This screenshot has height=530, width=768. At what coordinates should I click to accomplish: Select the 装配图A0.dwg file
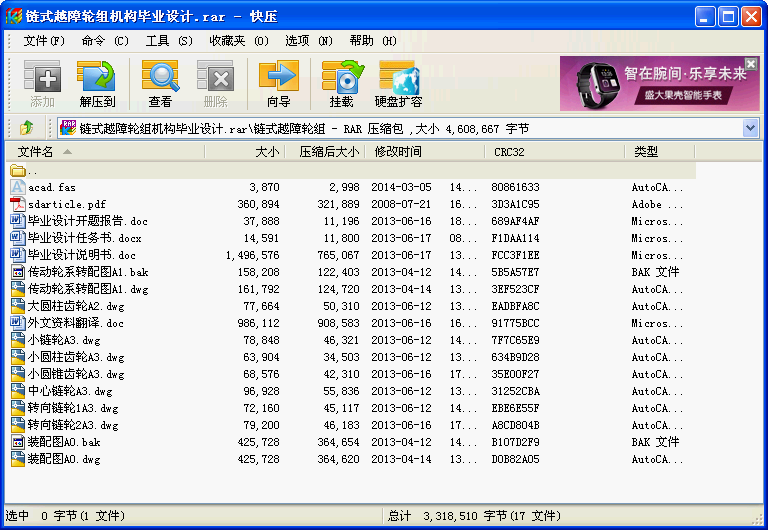point(63,459)
